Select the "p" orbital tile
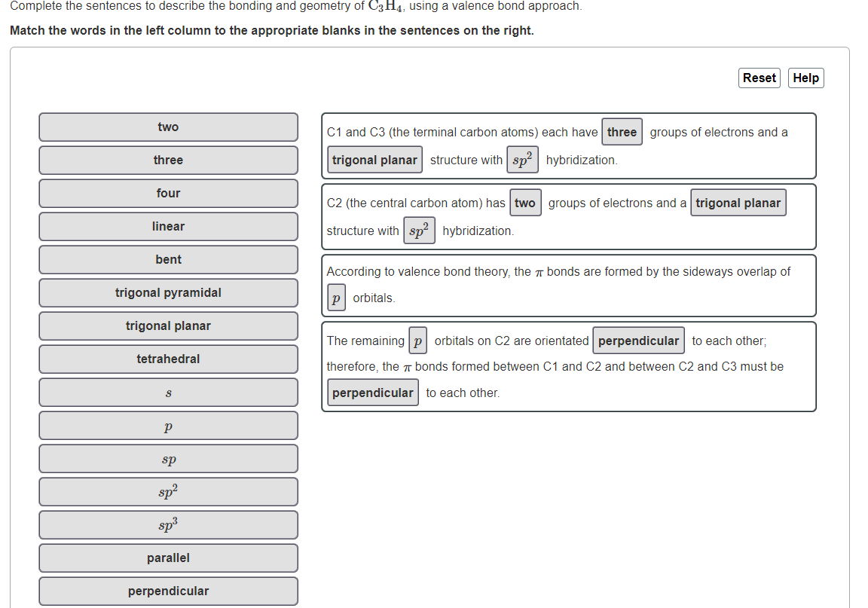The image size is (868, 608). point(168,425)
